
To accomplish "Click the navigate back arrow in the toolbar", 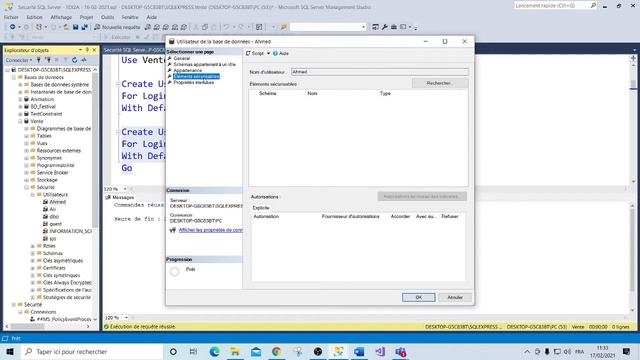I will [13, 27].
